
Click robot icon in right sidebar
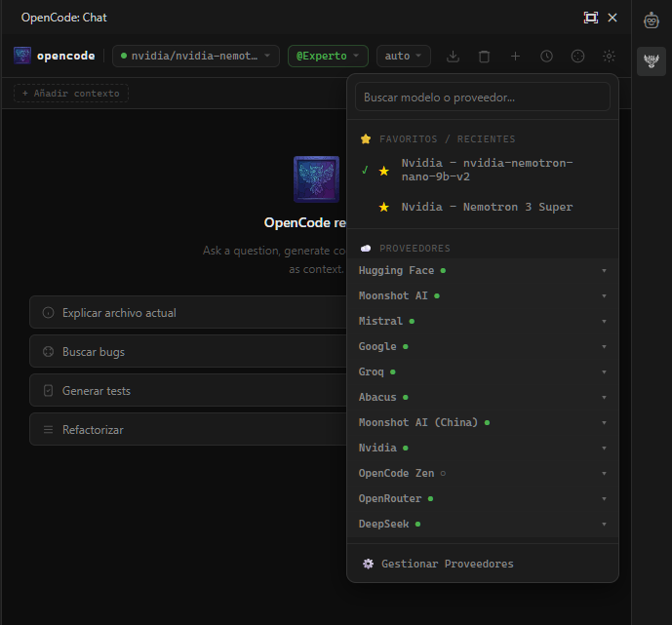click(x=651, y=20)
